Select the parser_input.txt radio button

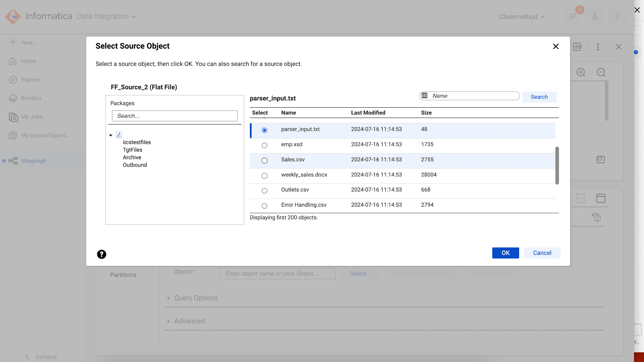pos(264,130)
